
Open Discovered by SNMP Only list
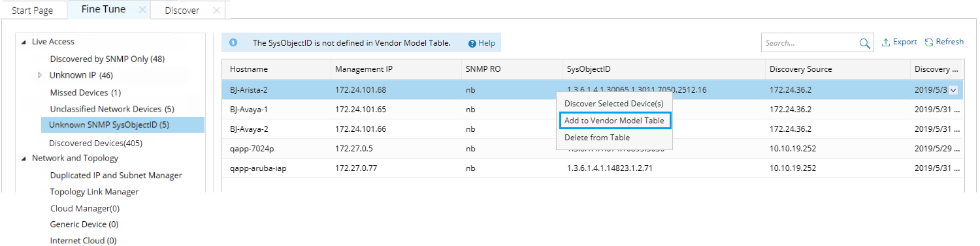tap(107, 59)
